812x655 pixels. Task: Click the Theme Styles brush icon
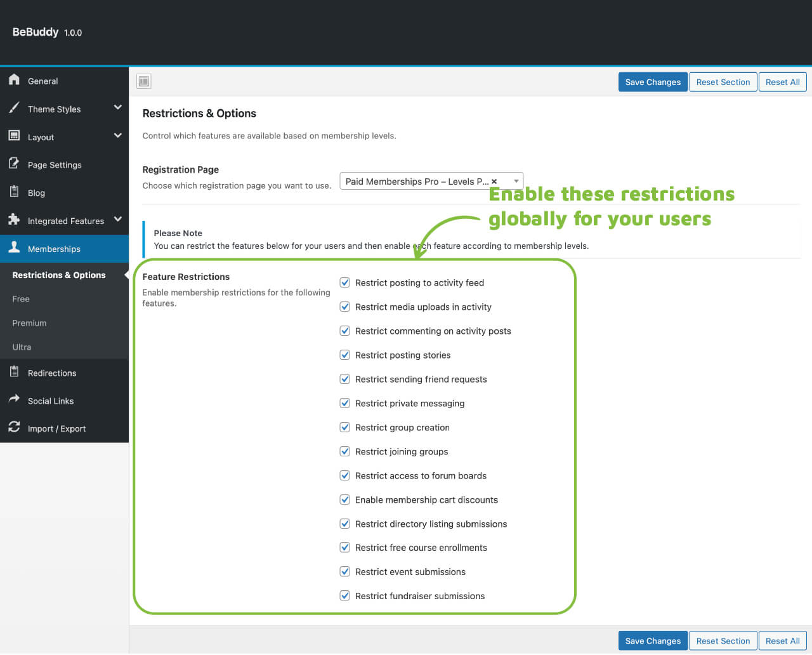(14, 108)
